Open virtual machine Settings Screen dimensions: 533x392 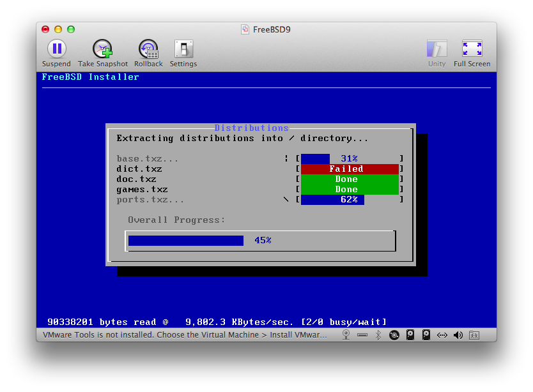[x=183, y=49]
